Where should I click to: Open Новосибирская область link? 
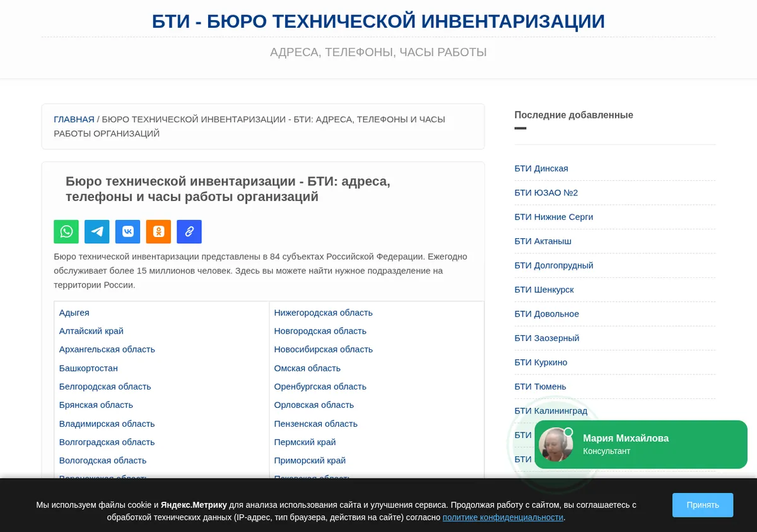click(x=323, y=349)
